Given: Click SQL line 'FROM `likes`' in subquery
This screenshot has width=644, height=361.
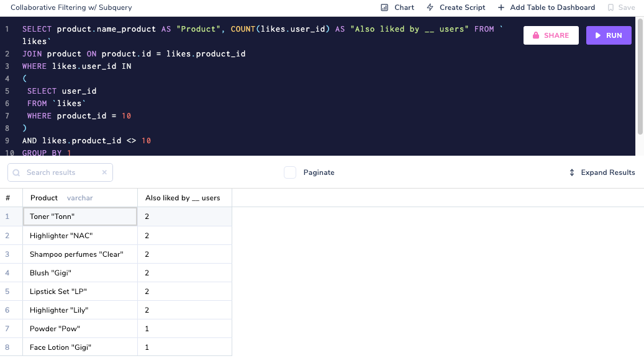Looking at the screenshot, I should point(57,104).
